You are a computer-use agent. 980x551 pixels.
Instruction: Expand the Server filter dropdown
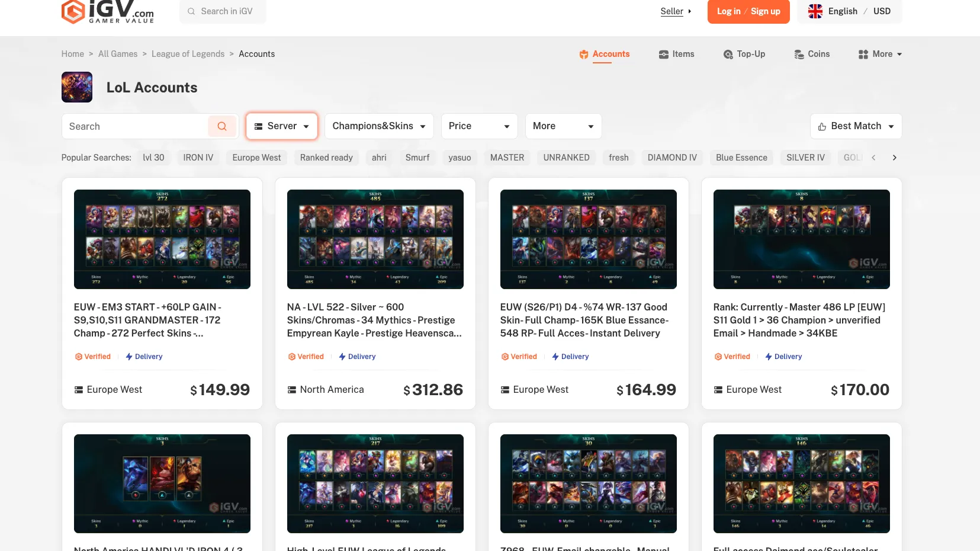[282, 126]
